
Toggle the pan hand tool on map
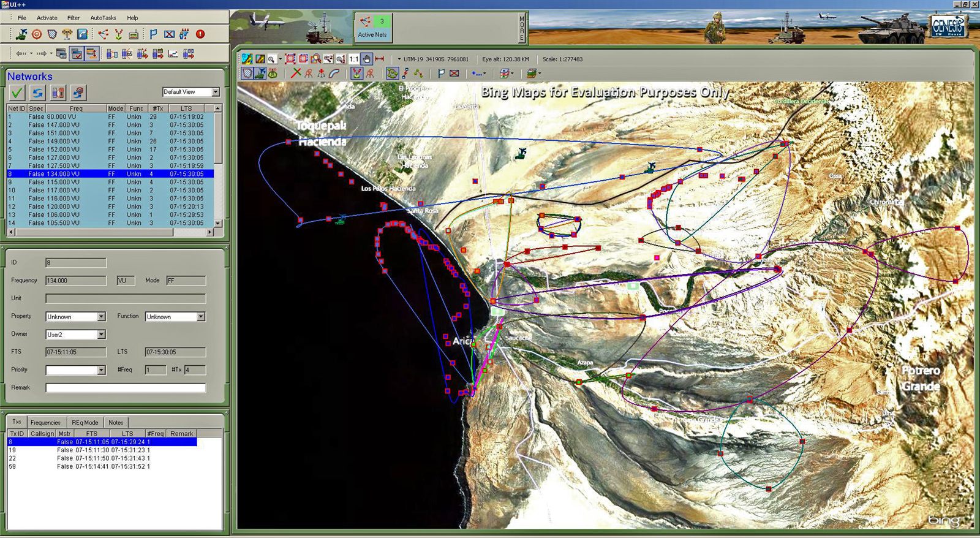click(367, 59)
